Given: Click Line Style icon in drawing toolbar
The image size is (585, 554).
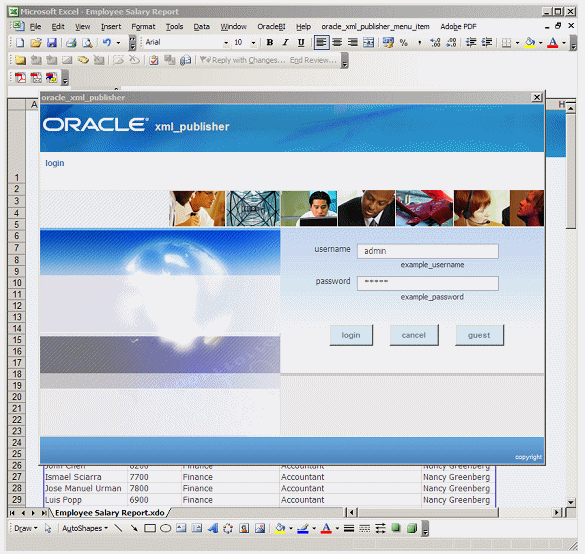Looking at the screenshot, I should click(x=349, y=528).
